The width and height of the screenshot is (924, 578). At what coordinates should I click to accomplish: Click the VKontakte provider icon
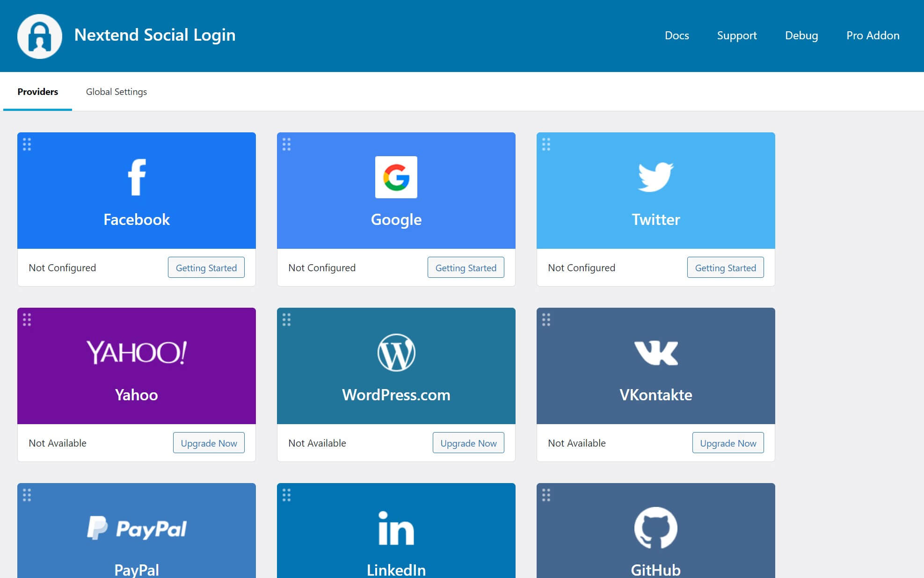(655, 352)
